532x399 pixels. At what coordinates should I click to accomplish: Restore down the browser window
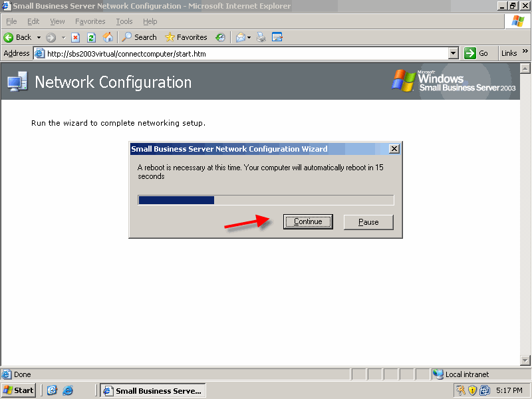pyautogui.click(x=512, y=6)
